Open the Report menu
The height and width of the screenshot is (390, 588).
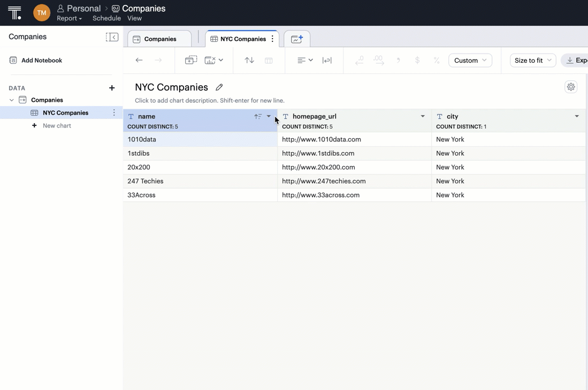tap(69, 18)
